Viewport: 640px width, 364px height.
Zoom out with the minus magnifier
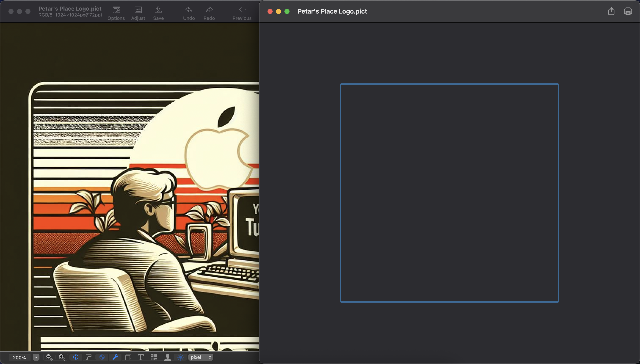click(x=49, y=357)
